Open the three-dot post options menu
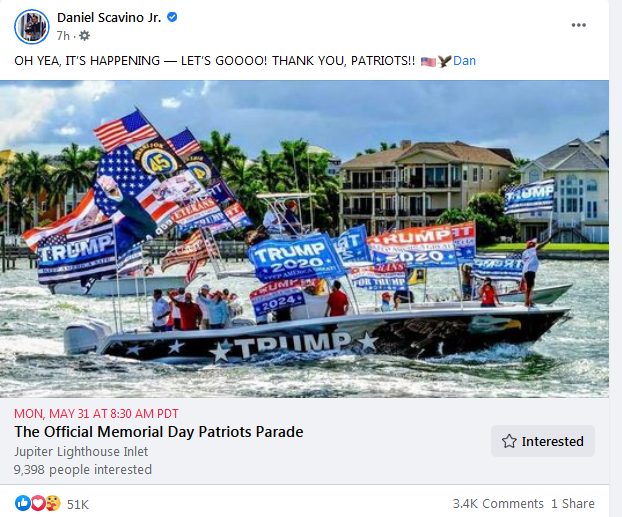The width and height of the screenshot is (622, 517). (578, 25)
